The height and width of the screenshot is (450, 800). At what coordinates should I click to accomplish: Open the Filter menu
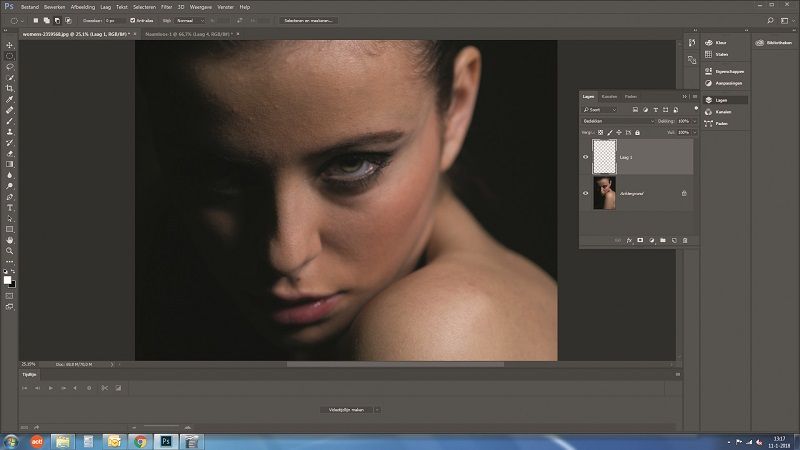pyautogui.click(x=167, y=6)
